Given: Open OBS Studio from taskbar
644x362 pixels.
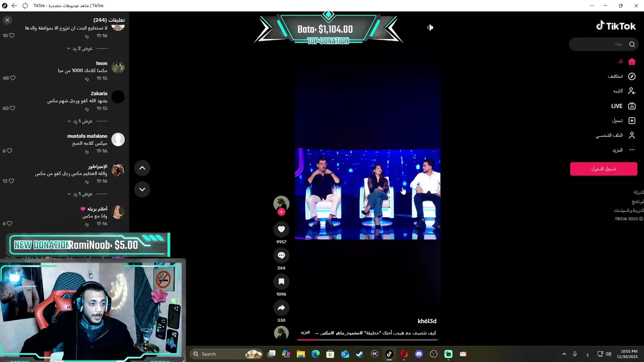Looking at the screenshot, I should pyautogui.click(x=434, y=354).
